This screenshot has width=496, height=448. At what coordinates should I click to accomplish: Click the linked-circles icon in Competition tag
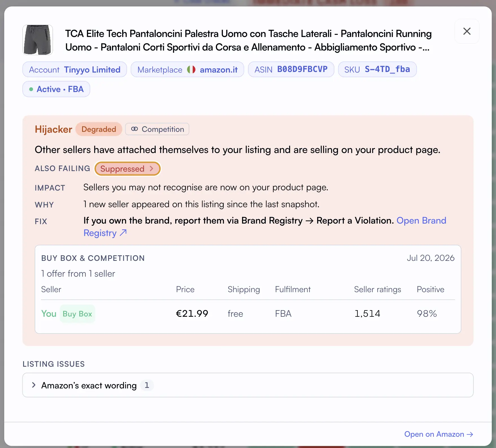(x=135, y=129)
